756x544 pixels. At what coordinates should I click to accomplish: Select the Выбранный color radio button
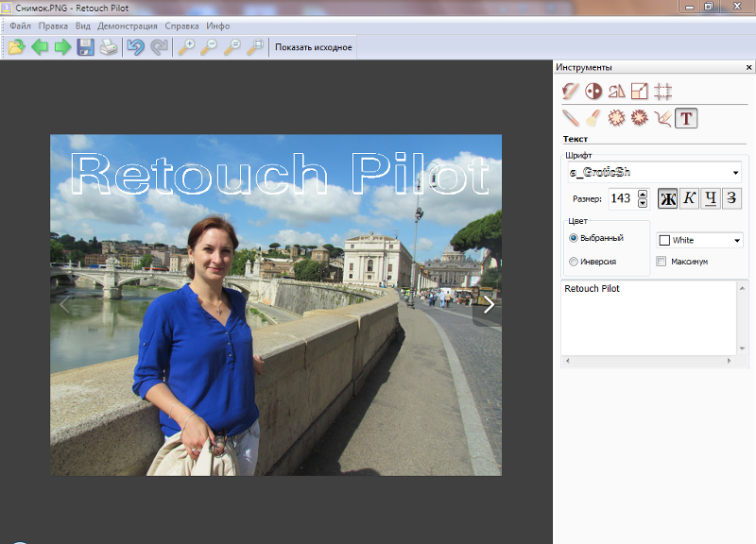pyautogui.click(x=574, y=238)
